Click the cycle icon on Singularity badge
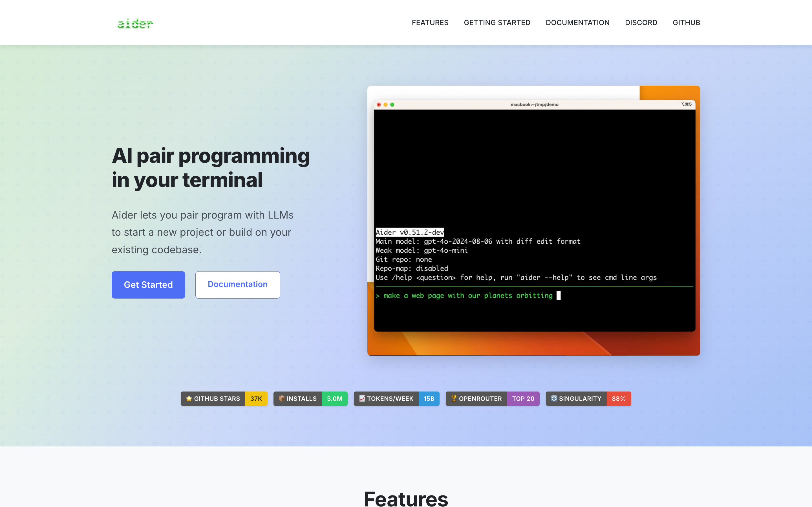This screenshot has width=812, height=507. click(554, 398)
